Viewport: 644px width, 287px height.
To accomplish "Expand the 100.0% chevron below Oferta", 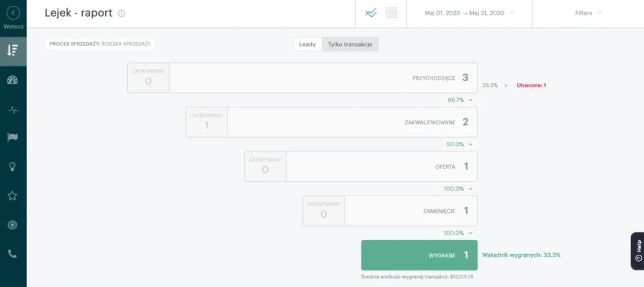I will pos(470,189).
